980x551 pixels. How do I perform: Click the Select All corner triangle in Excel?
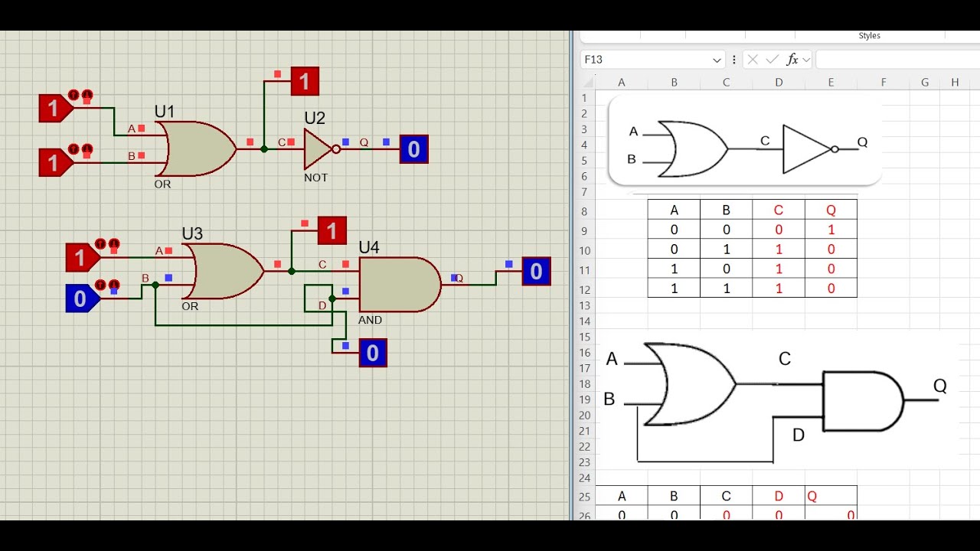589,82
